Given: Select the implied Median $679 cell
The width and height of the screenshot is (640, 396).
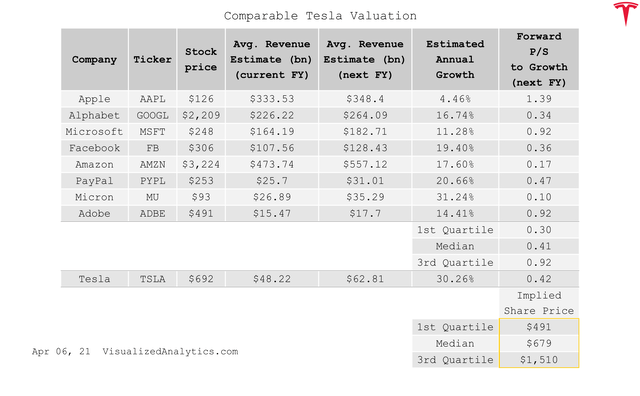Looking at the screenshot, I should [x=539, y=344].
